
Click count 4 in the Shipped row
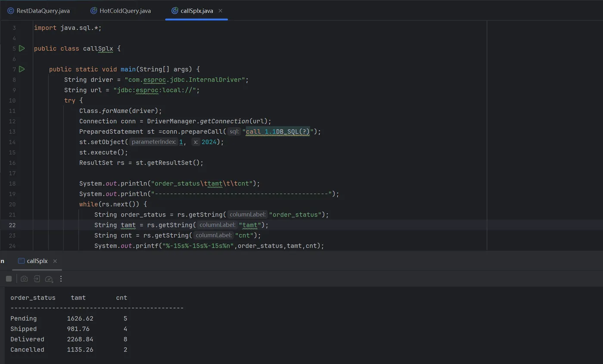[125, 329]
